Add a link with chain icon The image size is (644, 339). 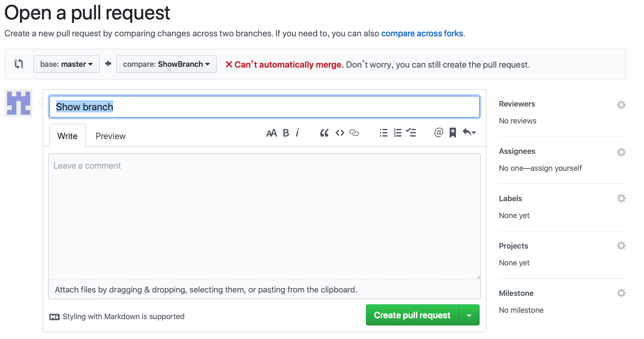354,133
